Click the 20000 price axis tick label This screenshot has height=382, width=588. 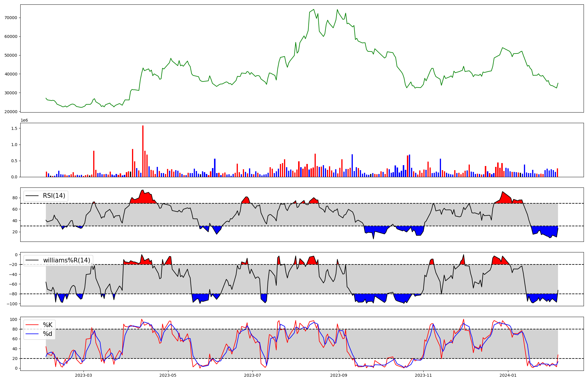pos(11,112)
